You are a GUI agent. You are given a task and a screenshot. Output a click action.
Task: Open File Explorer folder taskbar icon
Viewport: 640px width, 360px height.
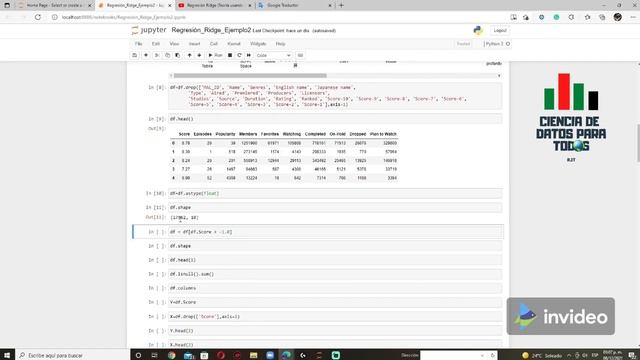pos(253,355)
